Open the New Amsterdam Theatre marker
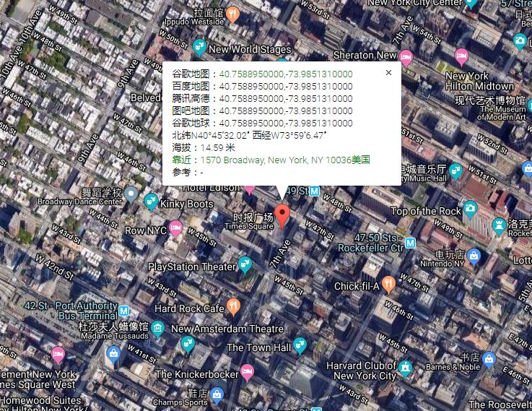Viewport: 532px width, 411px height. click(188, 345)
